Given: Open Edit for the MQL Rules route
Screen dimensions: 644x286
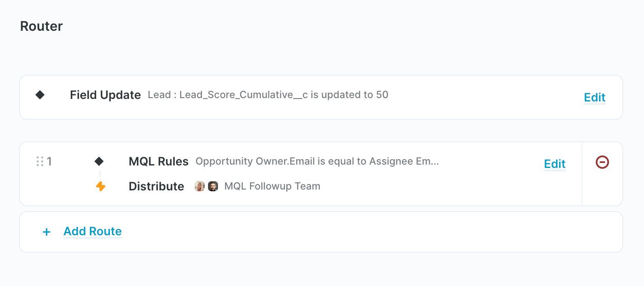Looking at the screenshot, I should click(x=555, y=164).
